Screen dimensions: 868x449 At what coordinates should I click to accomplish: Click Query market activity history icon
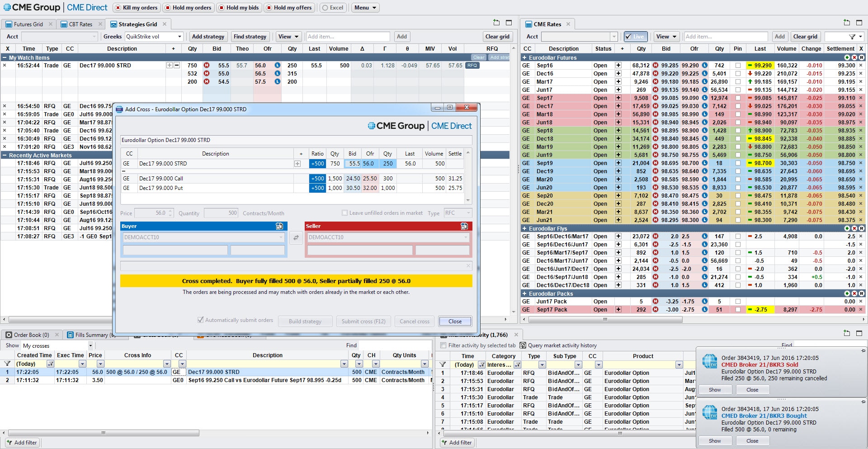point(523,345)
